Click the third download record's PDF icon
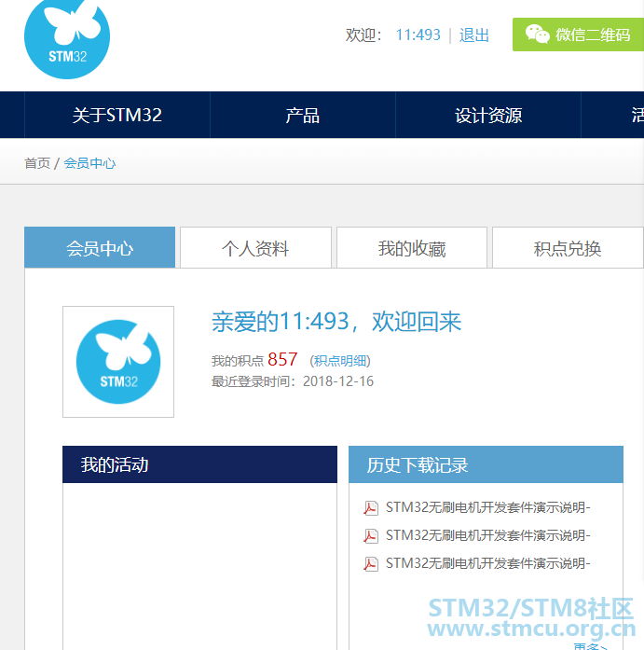 pos(371,564)
